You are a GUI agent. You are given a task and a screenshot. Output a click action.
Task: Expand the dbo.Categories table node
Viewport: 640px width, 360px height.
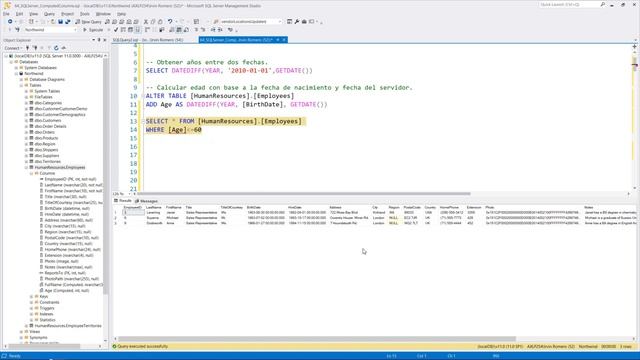click(x=27, y=103)
